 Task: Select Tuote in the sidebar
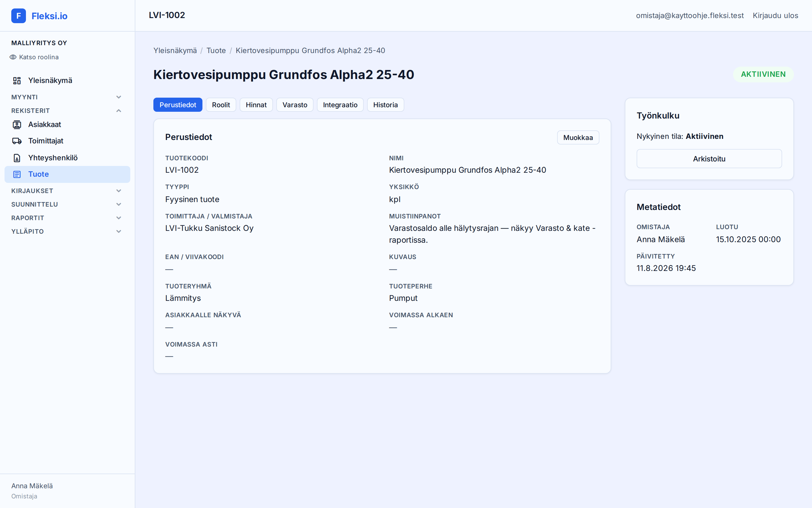click(x=67, y=174)
